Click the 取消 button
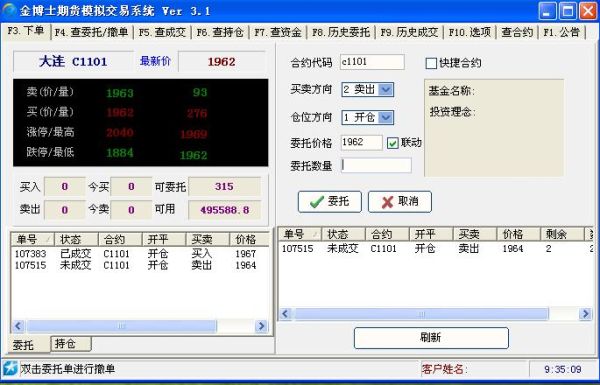This screenshot has height=385, width=600. (x=400, y=202)
